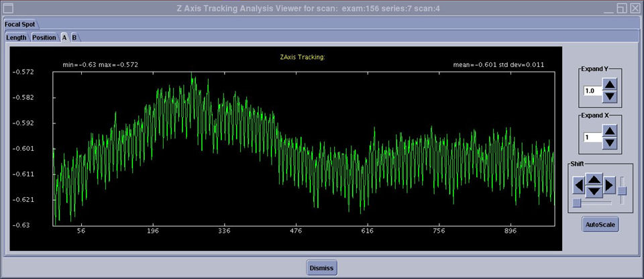Click the Expand Y input field

tap(592, 91)
